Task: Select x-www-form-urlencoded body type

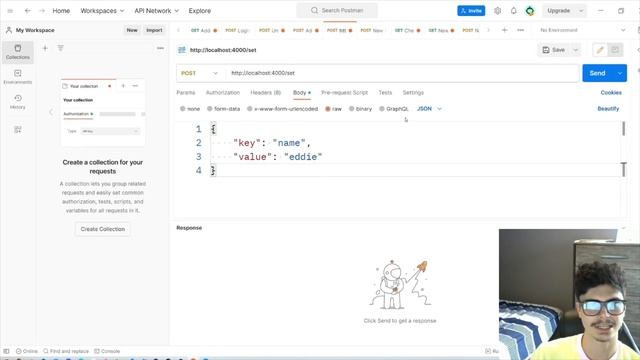Action: pyautogui.click(x=282, y=109)
